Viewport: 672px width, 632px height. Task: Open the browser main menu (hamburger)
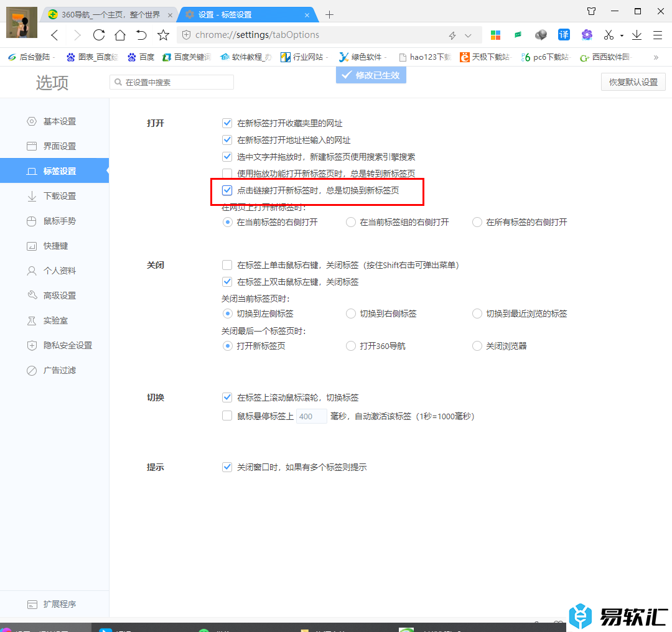[x=658, y=35]
